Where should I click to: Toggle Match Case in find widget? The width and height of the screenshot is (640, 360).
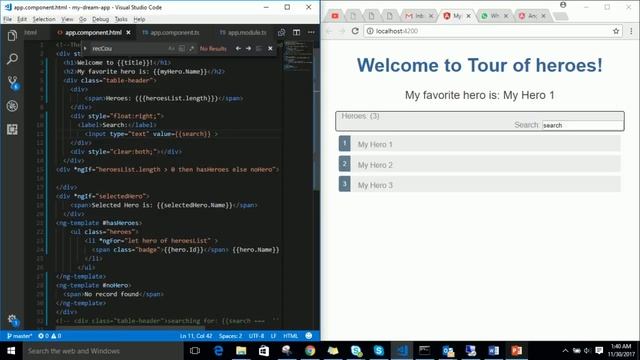[171, 48]
